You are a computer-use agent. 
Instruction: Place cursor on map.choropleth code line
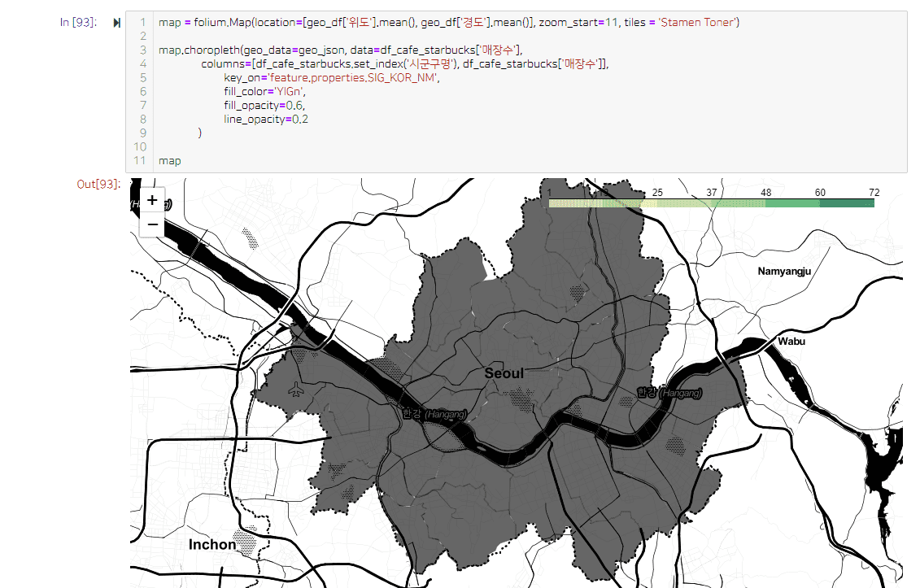pyautogui.click(x=340, y=50)
